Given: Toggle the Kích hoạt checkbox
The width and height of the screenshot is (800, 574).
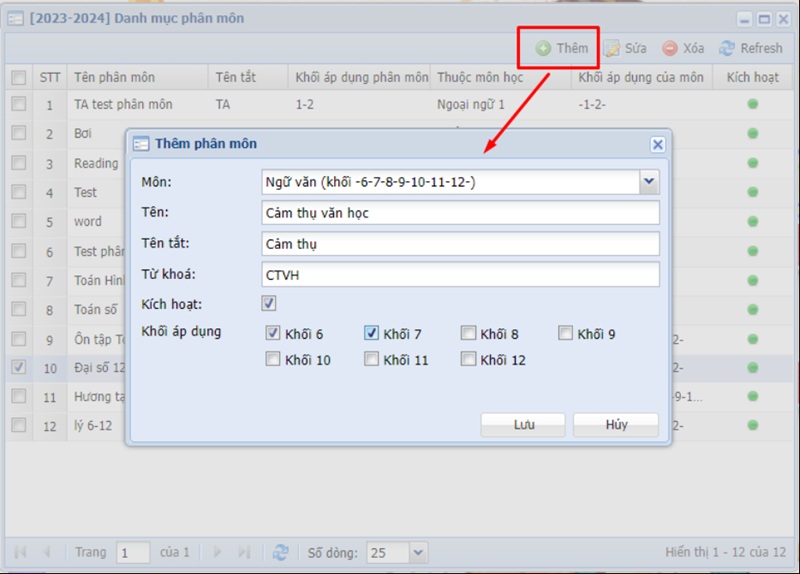Looking at the screenshot, I should (x=269, y=304).
